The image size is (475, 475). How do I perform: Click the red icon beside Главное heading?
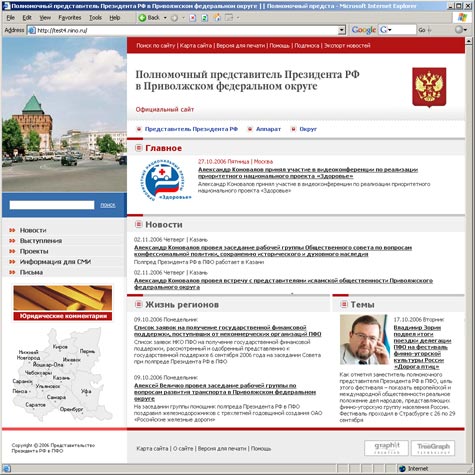coord(138,148)
